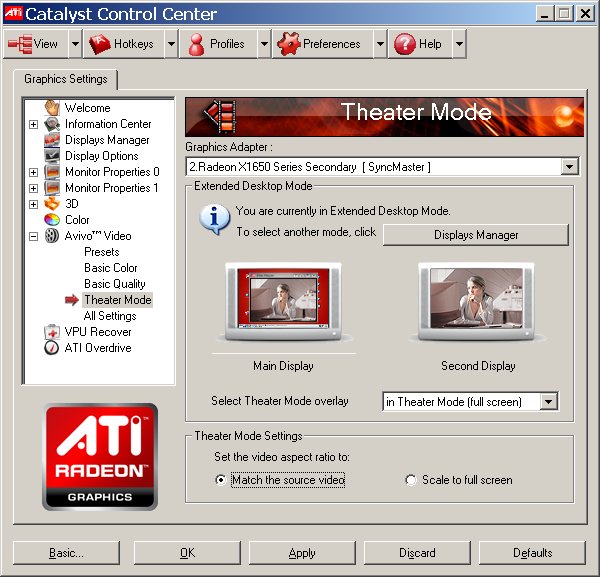Open the View menu label

46,44
